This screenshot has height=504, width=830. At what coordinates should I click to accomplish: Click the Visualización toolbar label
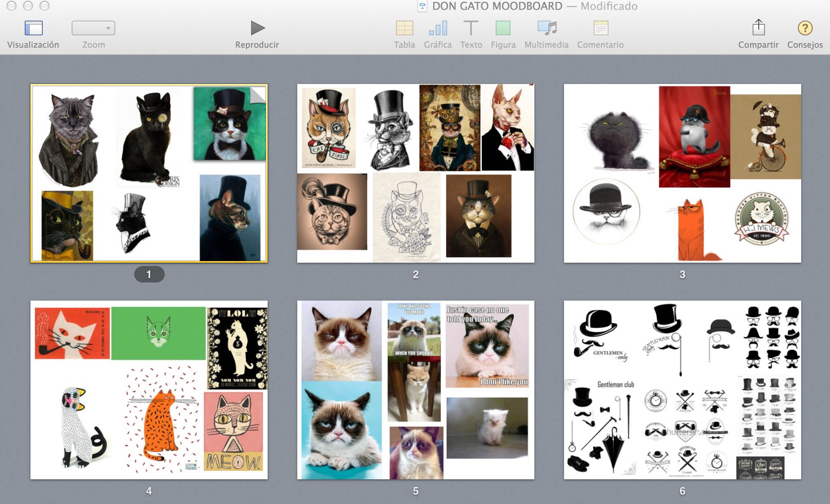[x=33, y=44]
